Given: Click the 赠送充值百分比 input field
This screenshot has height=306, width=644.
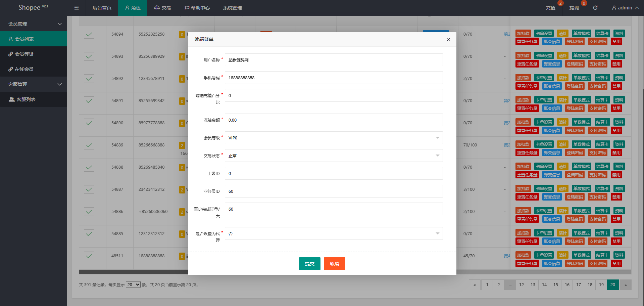Looking at the screenshot, I should click(x=334, y=95).
